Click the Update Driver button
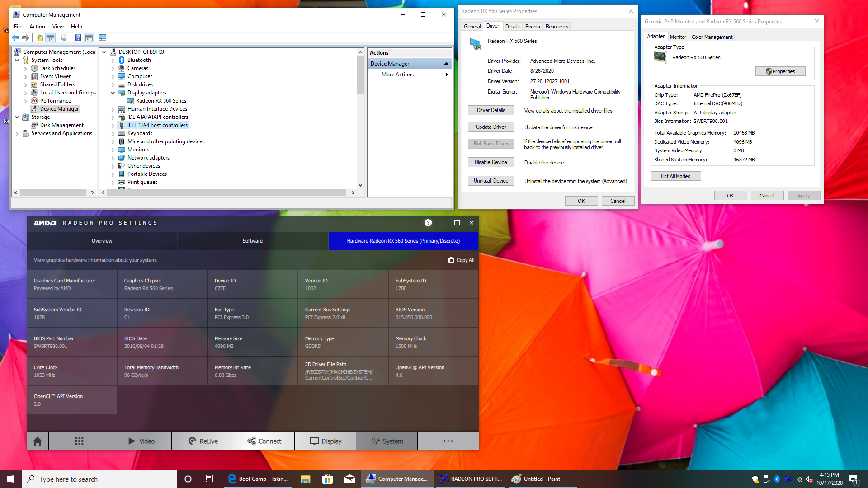This screenshot has width=868, height=488. [x=491, y=127]
